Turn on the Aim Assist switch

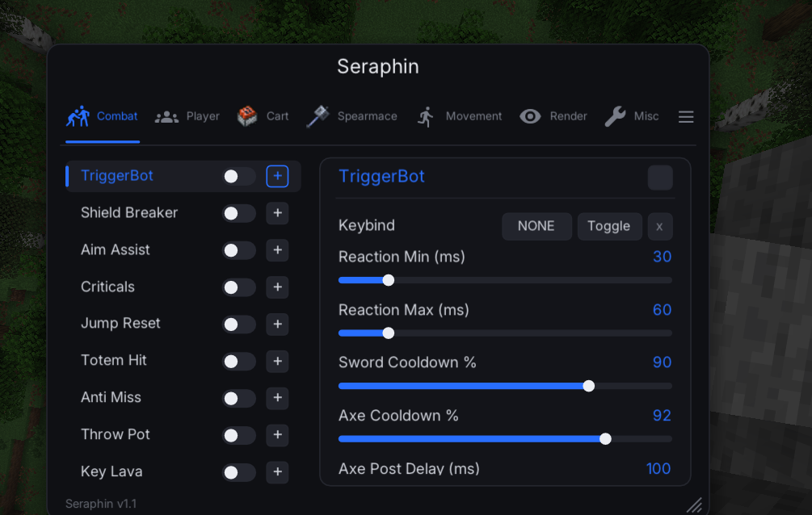click(x=238, y=250)
